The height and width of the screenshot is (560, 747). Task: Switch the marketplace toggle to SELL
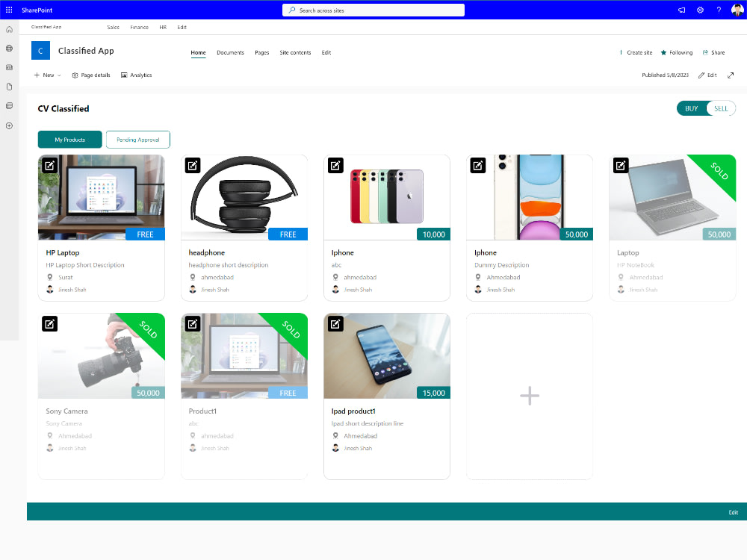point(720,108)
